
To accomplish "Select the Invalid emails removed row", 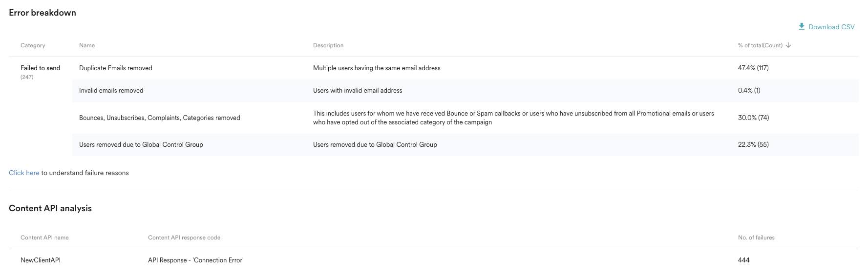I will [111, 91].
